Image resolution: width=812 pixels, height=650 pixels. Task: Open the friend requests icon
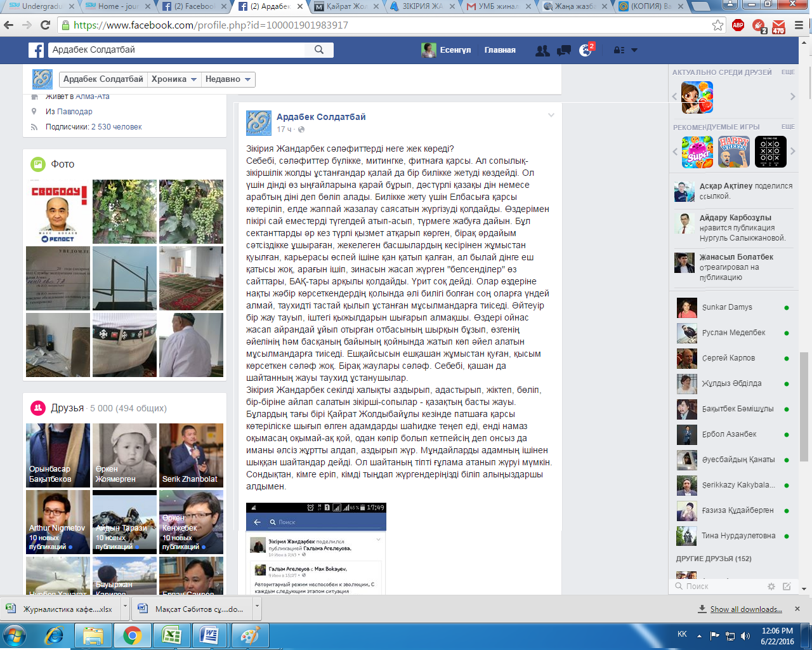point(542,51)
